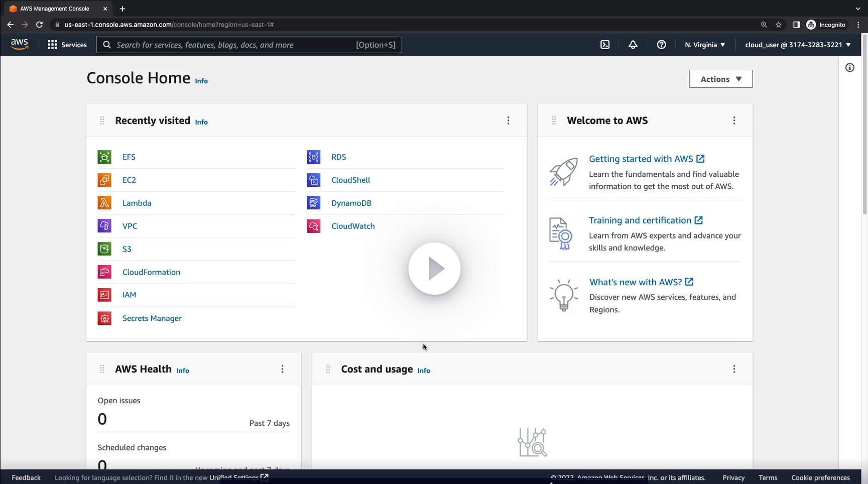Click the Incognito profile indicator
The image size is (868, 484).
click(826, 25)
